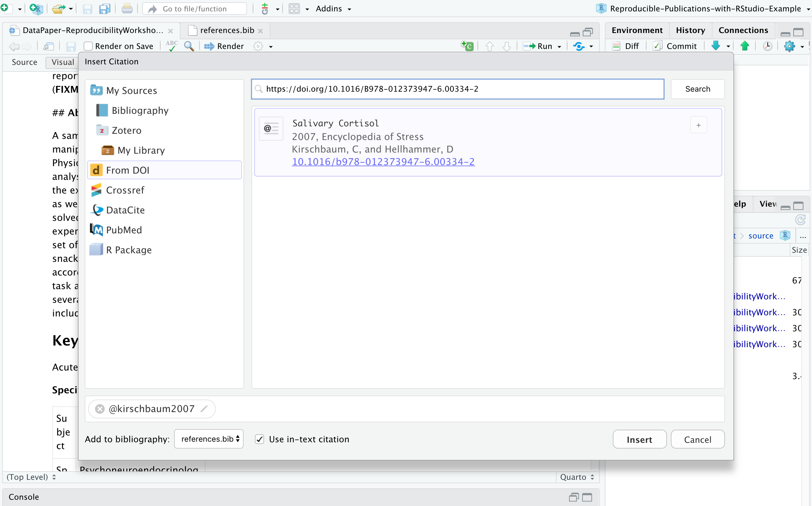812x506 pixels.
Task: Click the Git Pull blue arrow icon
Action: tap(716, 46)
